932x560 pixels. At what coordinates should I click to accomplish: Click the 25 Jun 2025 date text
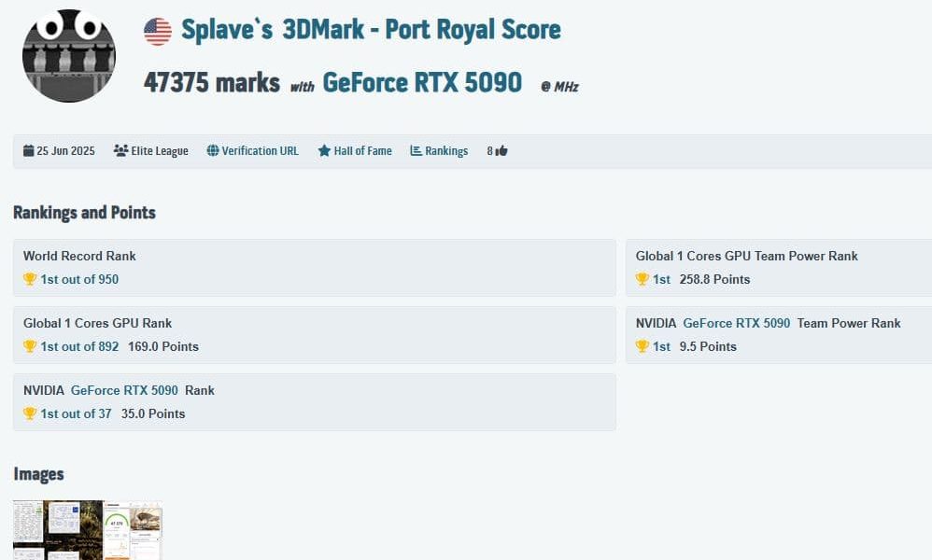coord(65,151)
